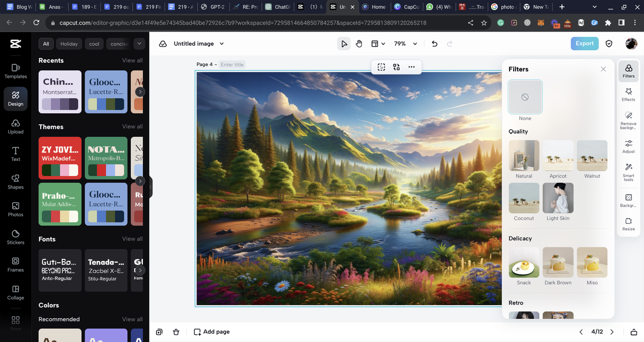Open the Adjust settings icon
Image resolution: width=644 pixels, height=342 pixels.
[x=628, y=146]
